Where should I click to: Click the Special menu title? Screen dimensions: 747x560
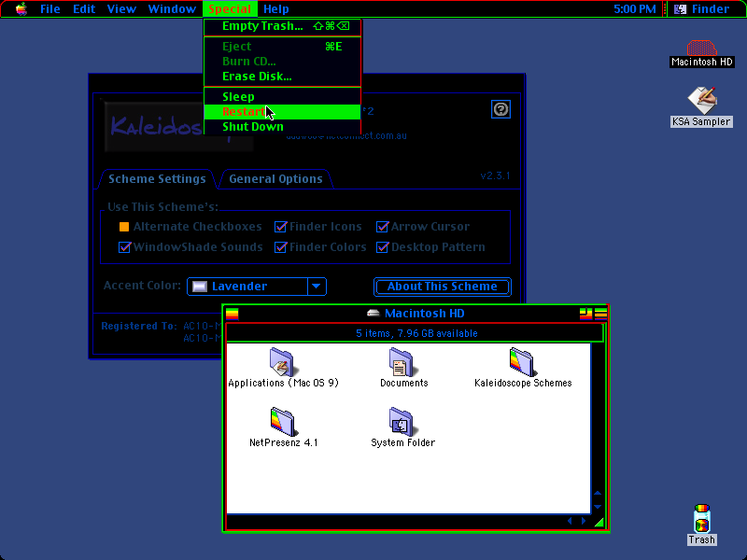(x=230, y=9)
